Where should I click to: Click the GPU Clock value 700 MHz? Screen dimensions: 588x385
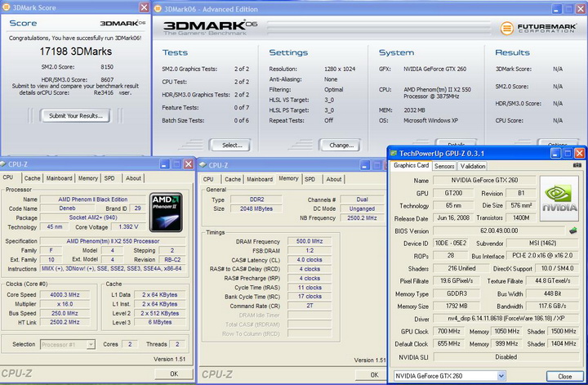(x=449, y=331)
